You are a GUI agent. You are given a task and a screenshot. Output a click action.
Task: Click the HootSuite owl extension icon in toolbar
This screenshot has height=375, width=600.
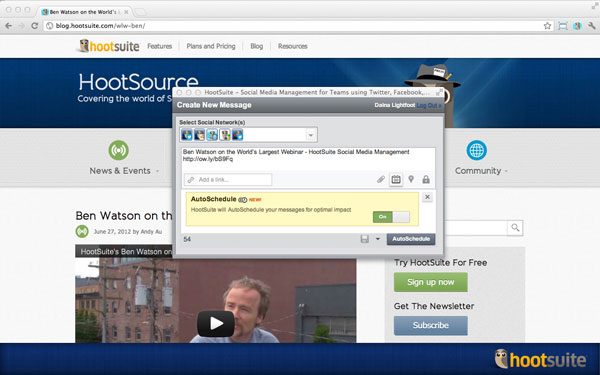pyautogui.click(x=577, y=26)
